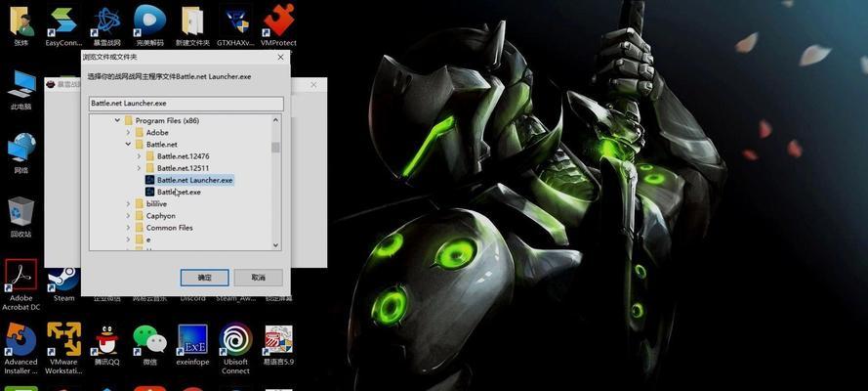This screenshot has width=868, height=391.
Task: Expand the Battle.net.12511 folder
Action: coord(139,168)
